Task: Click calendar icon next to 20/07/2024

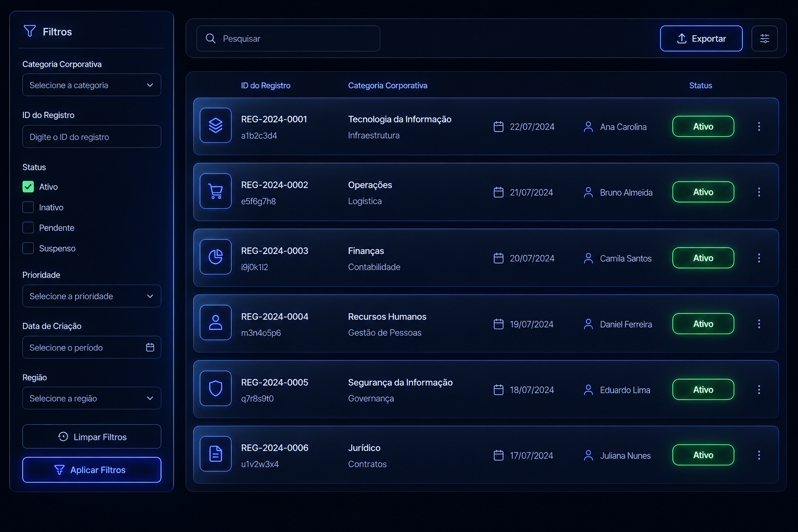Action: 498,258
